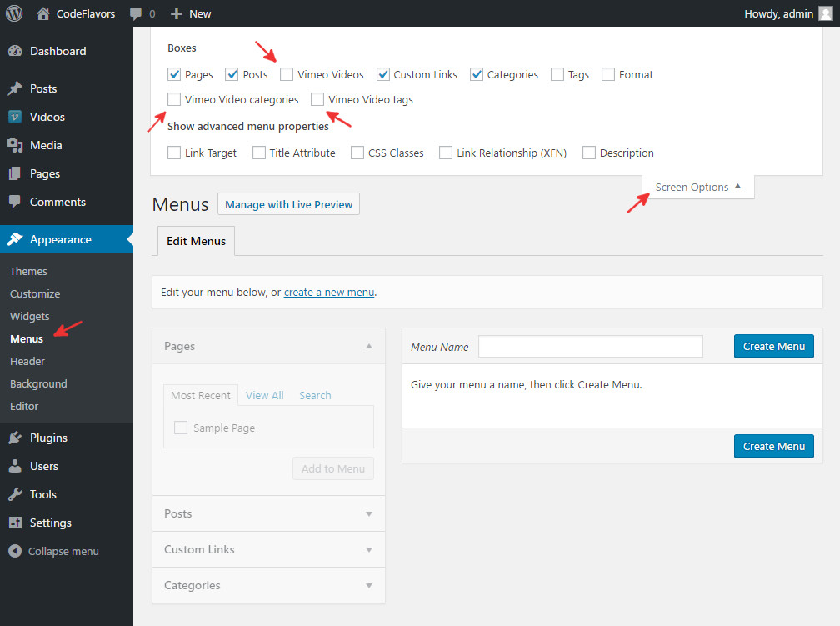Image resolution: width=840 pixels, height=626 pixels.
Task: Click the WordPress logo icon
Action: (x=14, y=13)
